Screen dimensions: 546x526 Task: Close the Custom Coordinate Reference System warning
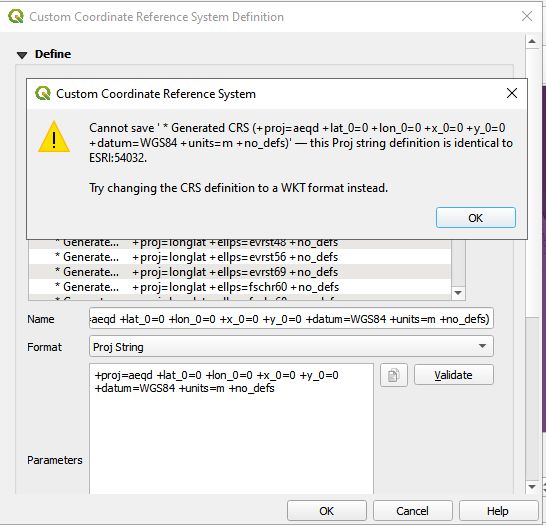point(512,93)
